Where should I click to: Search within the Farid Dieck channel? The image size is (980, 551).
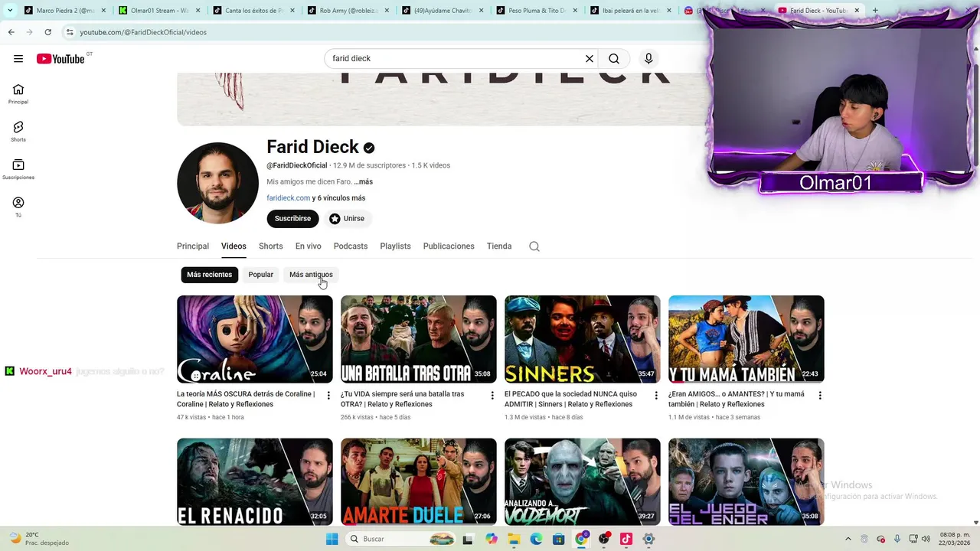534,246
